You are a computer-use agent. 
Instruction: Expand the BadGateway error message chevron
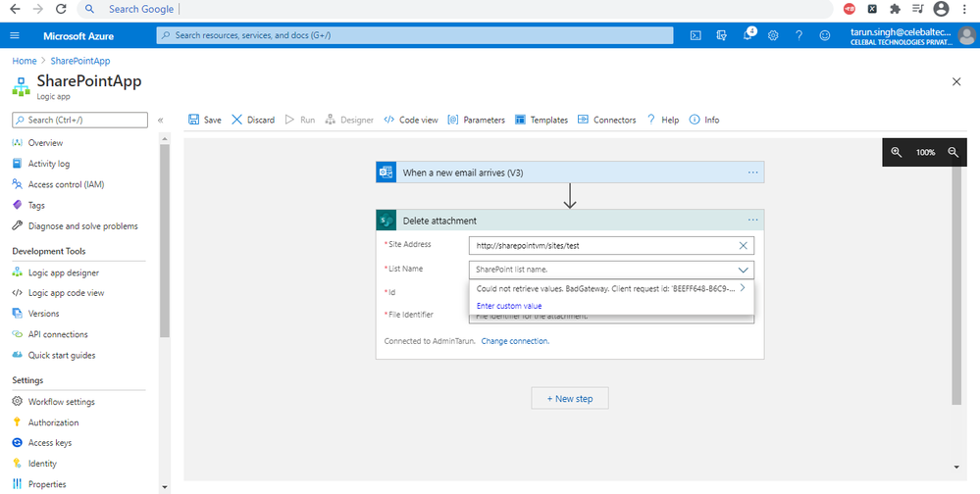(743, 288)
